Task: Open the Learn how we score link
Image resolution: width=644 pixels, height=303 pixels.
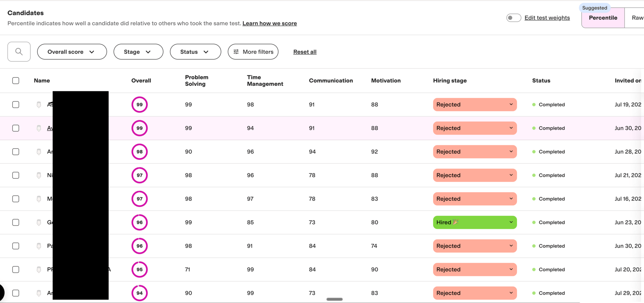Action: click(269, 23)
